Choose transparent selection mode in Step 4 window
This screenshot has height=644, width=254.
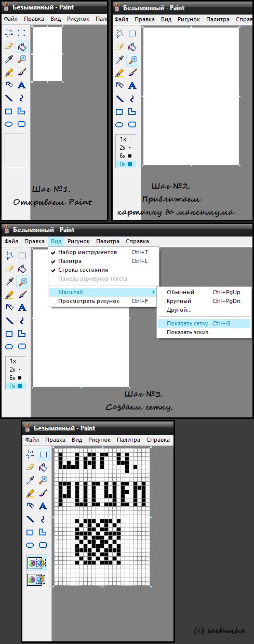click(x=36, y=580)
